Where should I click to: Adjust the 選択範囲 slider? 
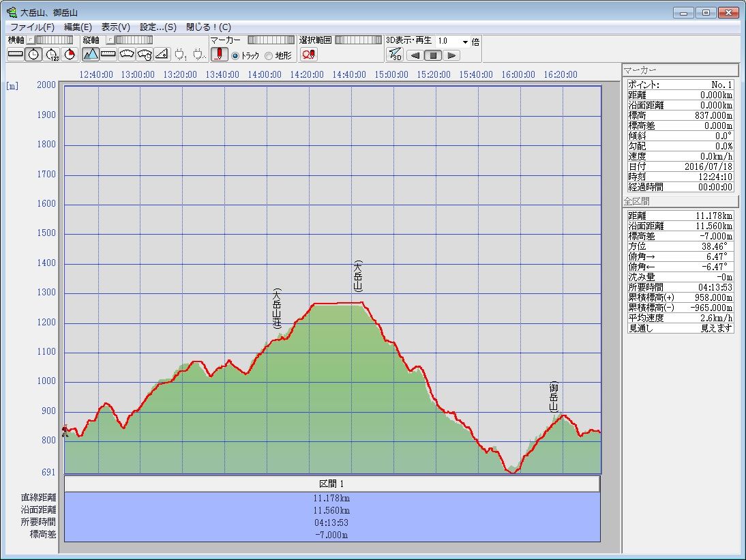pyautogui.click(x=358, y=40)
